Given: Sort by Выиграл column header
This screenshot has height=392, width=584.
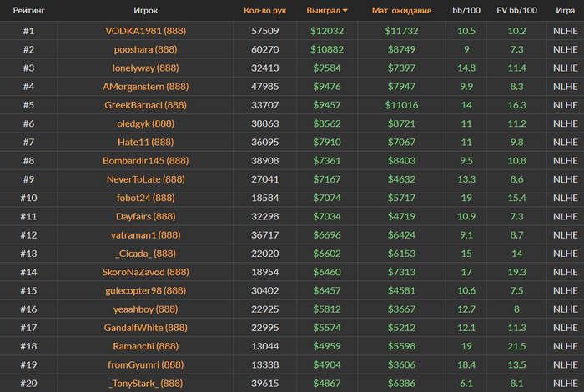Looking at the screenshot, I should [x=324, y=10].
